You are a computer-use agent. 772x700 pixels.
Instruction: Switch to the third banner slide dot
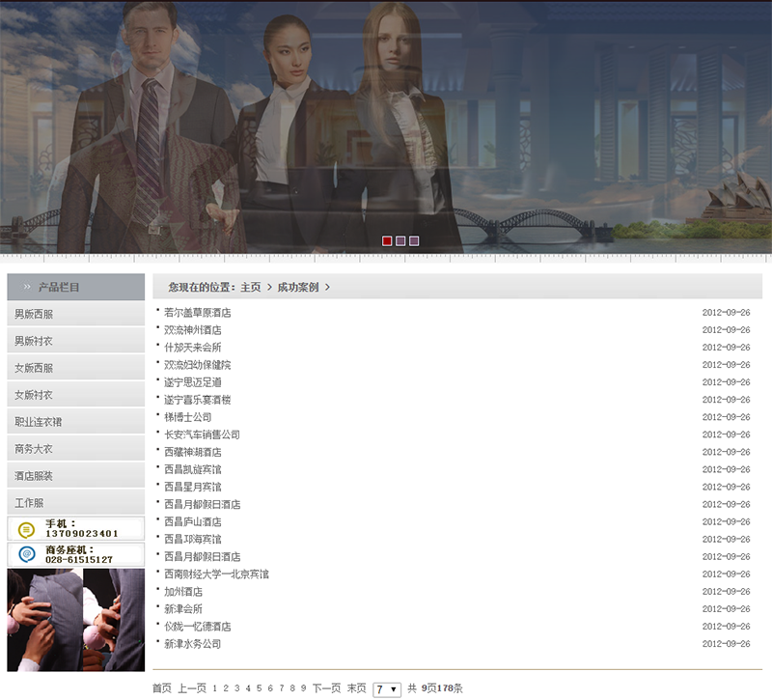pyautogui.click(x=414, y=240)
